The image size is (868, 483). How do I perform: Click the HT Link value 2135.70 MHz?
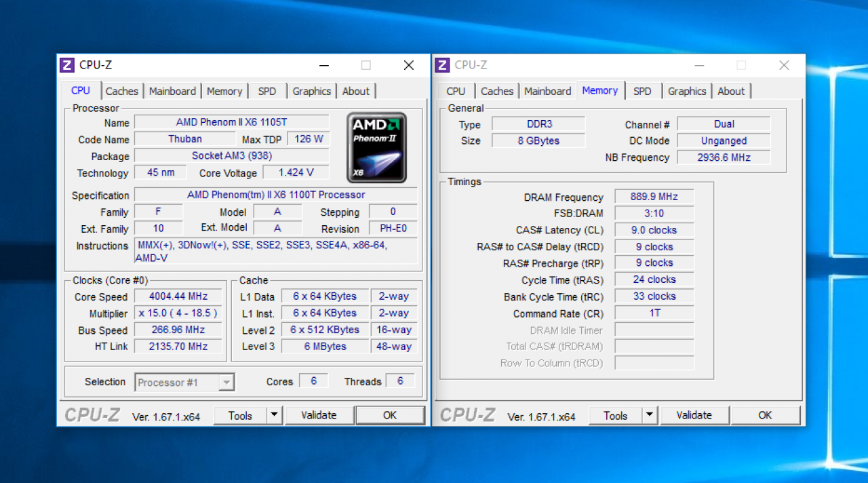coord(179,347)
